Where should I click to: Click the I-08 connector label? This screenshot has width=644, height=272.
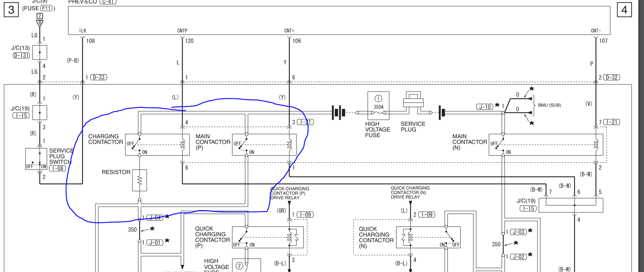click(58, 168)
